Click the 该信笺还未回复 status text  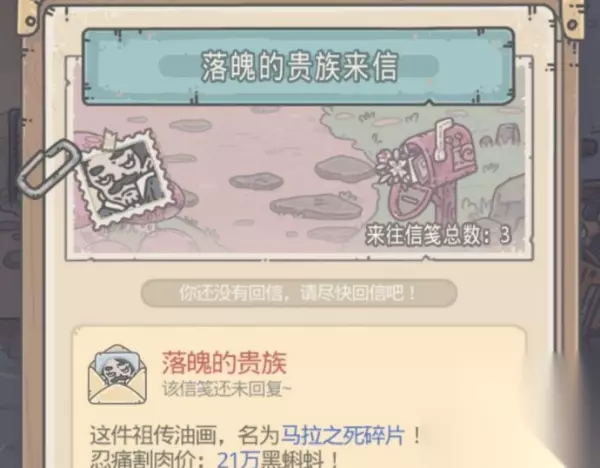point(227,389)
